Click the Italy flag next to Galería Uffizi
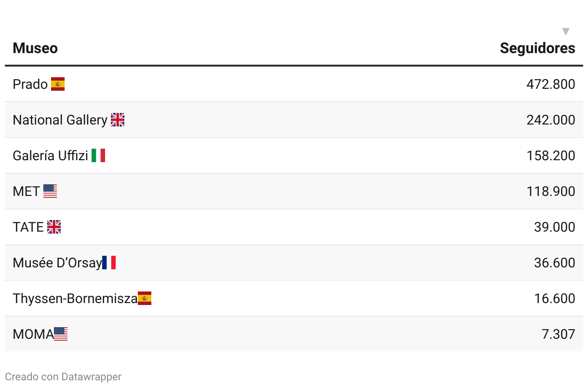This screenshot has height=388, width=588. point(98,155)
